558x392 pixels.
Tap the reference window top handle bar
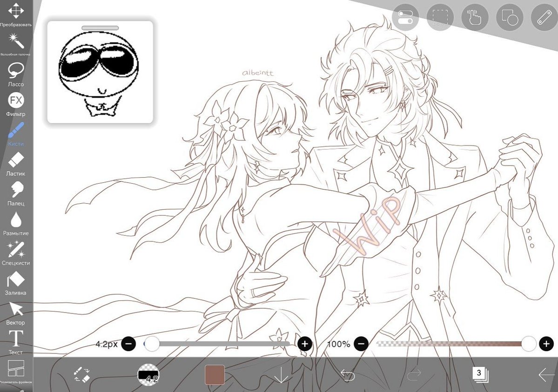click(100, 28)
